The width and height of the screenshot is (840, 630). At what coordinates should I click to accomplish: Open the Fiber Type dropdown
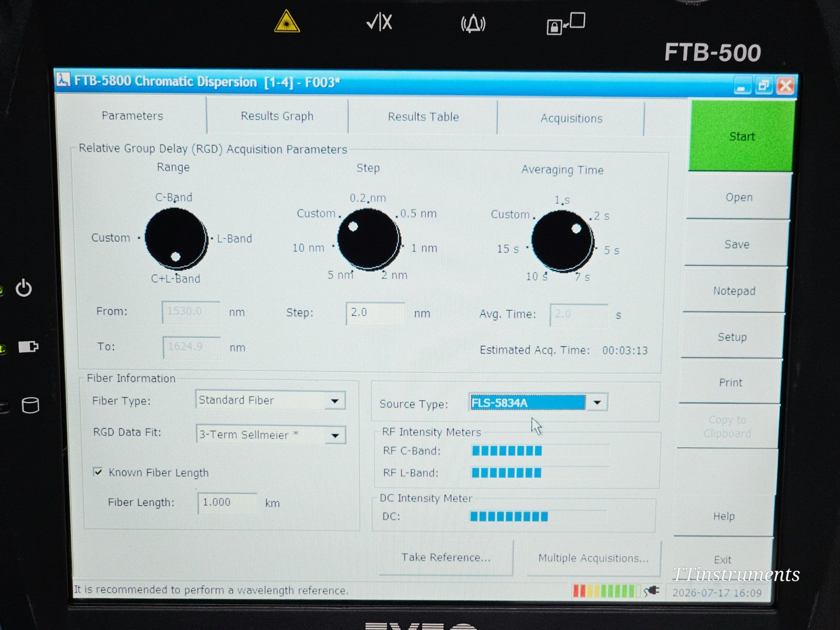point(334,401)
